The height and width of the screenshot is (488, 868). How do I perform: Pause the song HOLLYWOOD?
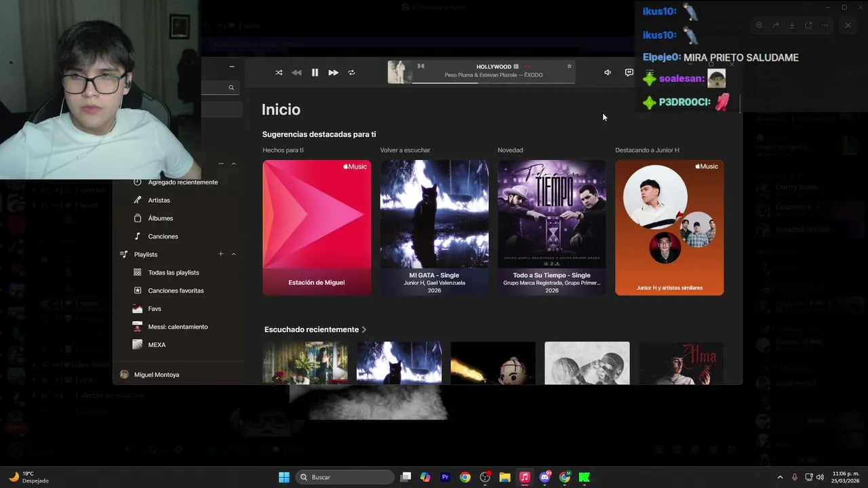[315, 73]
